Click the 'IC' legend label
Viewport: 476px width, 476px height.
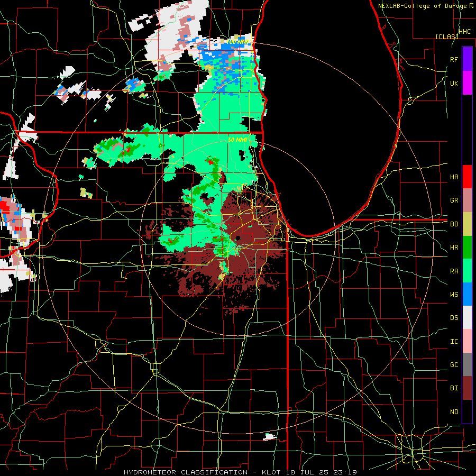pos(454,342)
